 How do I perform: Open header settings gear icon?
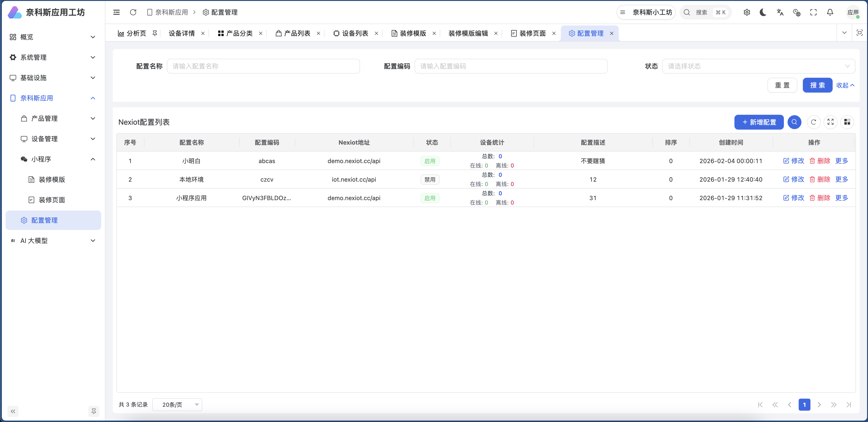pyautogui.click(x=747, y=12)
